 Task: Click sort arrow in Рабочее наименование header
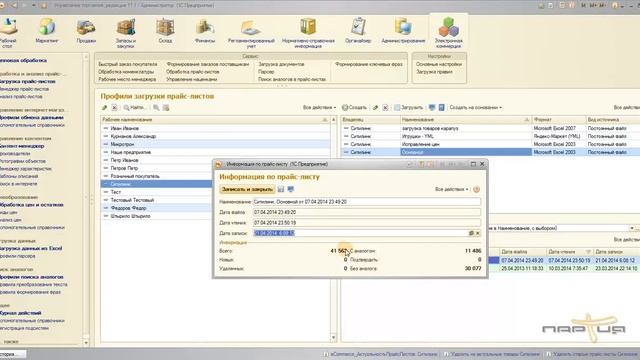325,120
